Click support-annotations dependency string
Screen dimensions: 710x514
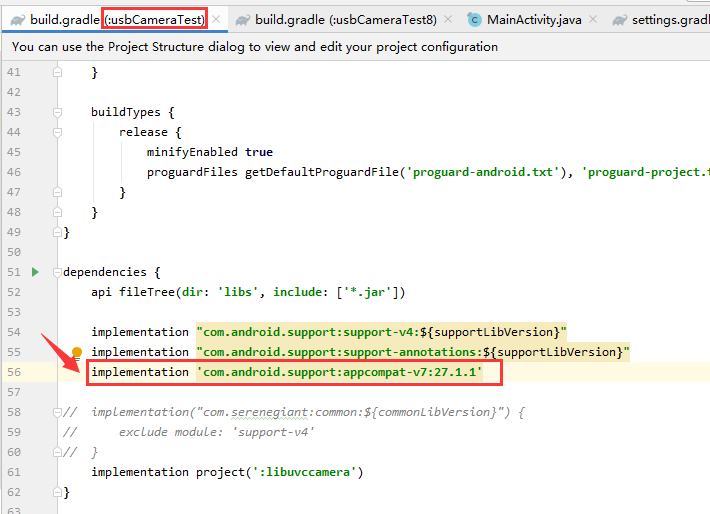(413, 352)
